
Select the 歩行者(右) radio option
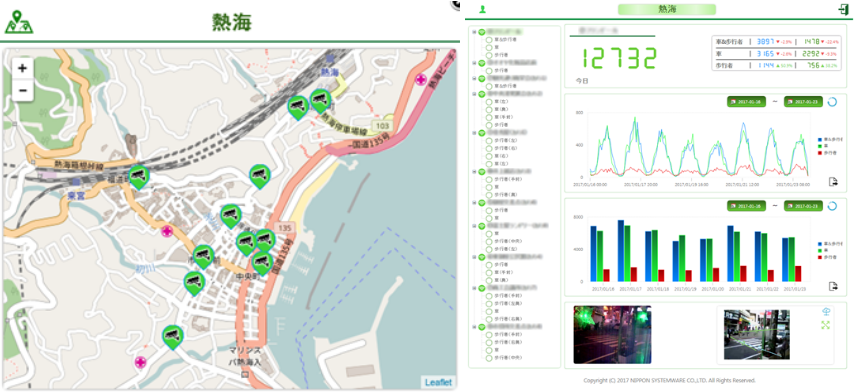(489, 148)
